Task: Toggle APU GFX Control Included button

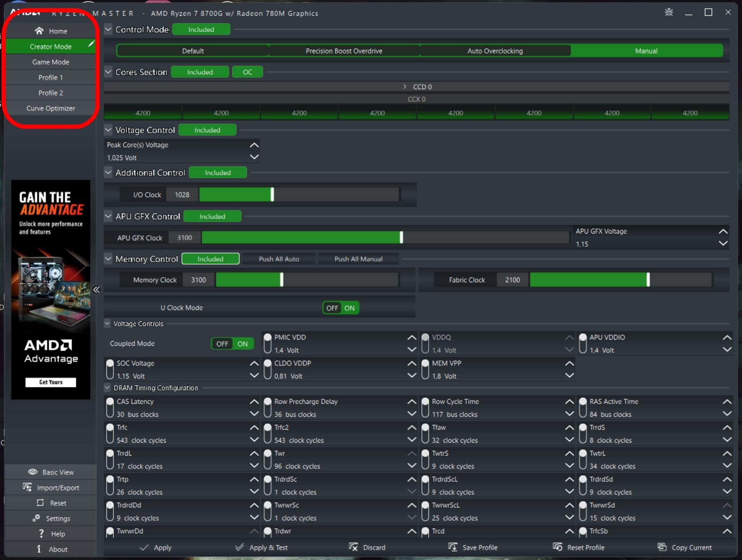Action: (212, 216)
